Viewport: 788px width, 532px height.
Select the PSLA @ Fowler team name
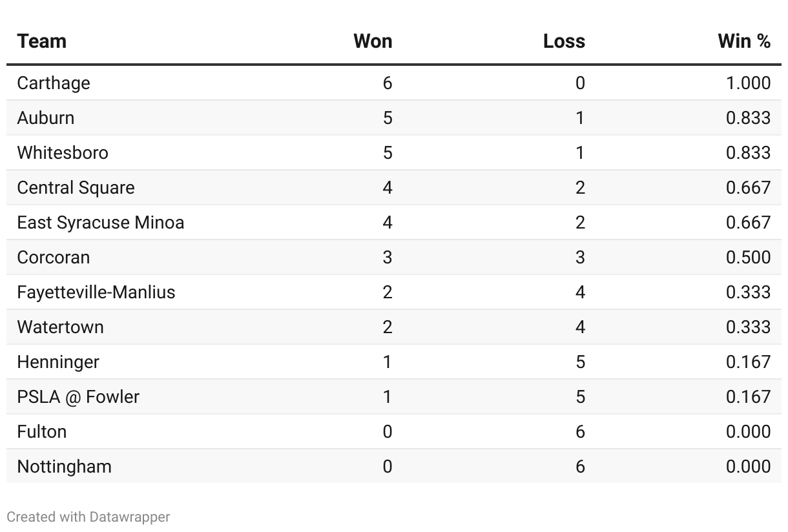tap(78, 397)
